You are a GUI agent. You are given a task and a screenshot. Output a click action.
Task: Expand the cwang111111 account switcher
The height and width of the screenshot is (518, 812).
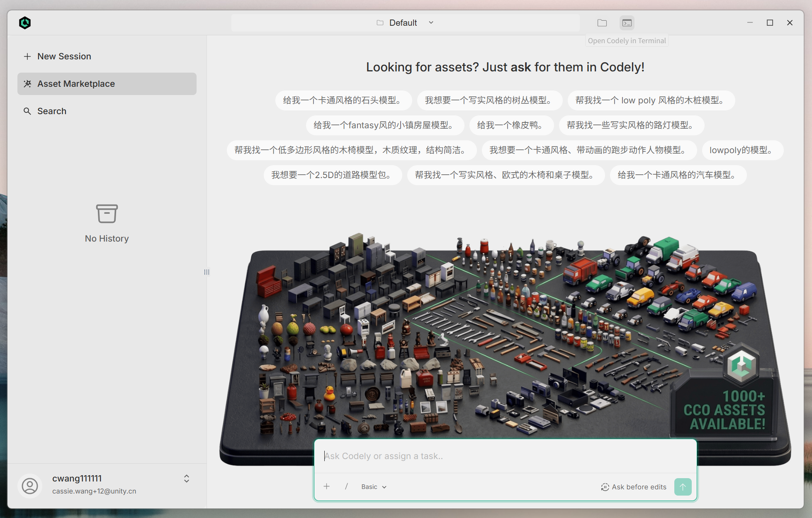click(x=187, y=479)
